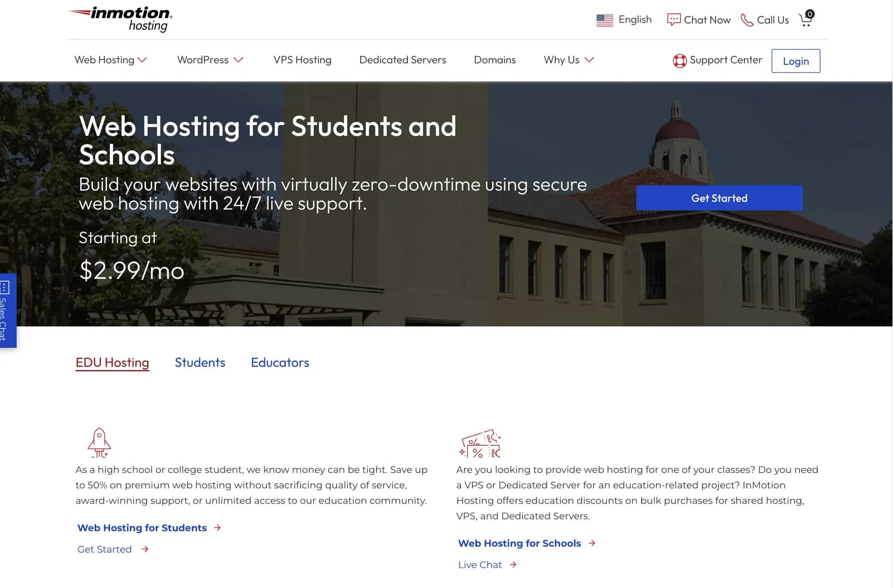Viewport: 893px width, 588px height.
Task: Open Web Hosting for Students link
Action: [142, 528]
